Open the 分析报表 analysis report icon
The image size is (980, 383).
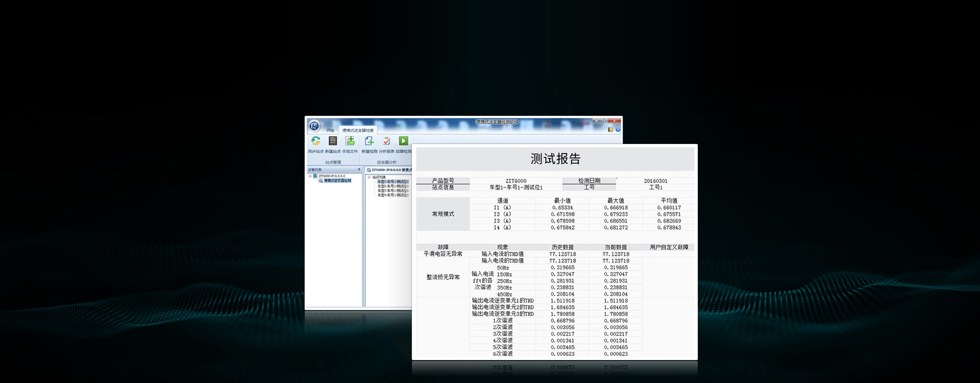pos(386,141)
